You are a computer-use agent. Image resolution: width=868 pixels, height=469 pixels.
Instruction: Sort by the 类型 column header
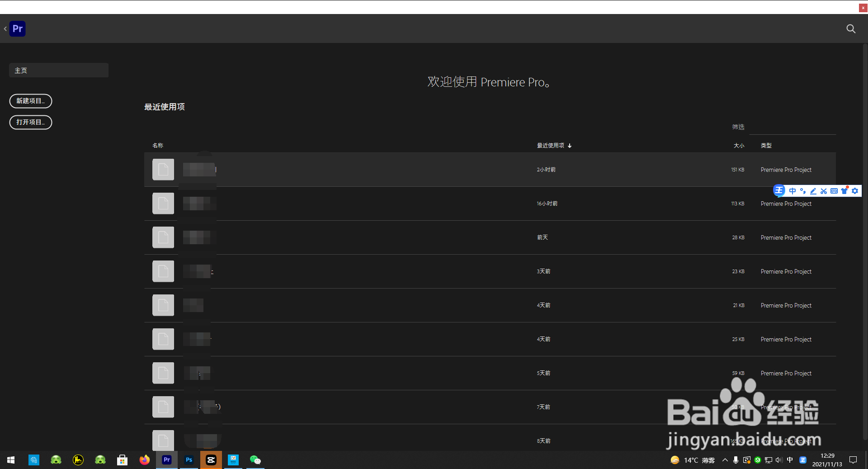pyautogui.click(x=766, y=145)
